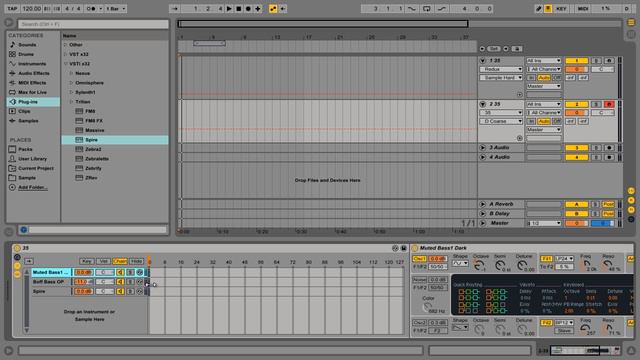
Task: Click the Packs folder icon
Action: [x=12, y=149]
